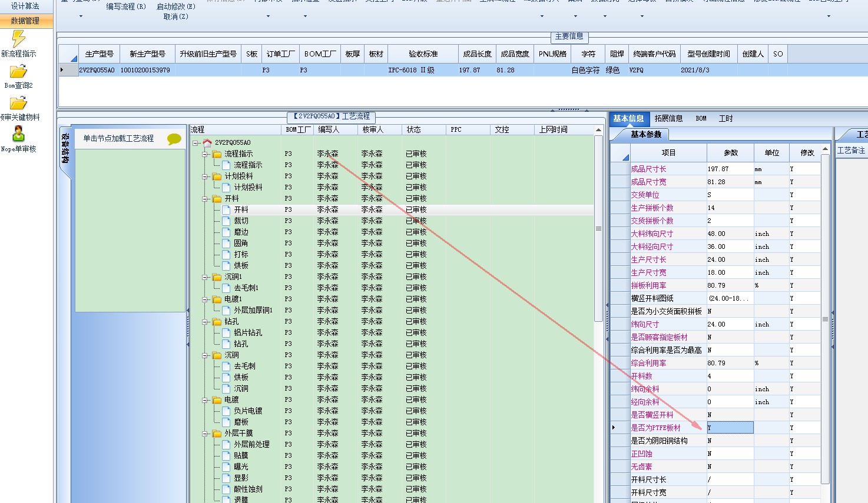Switch to the 工时 tab
This screenshot has height=503, width=868.
[725, 118]
